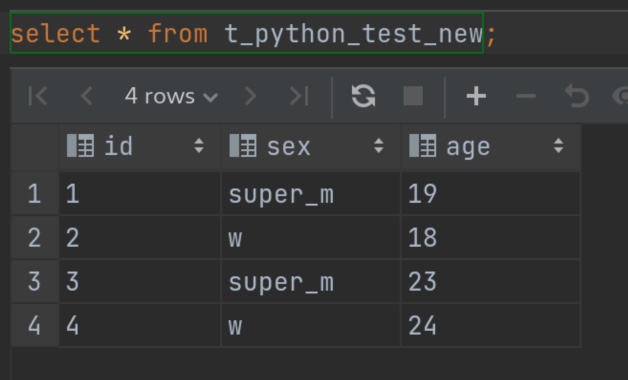This screenshot has height=380, width=628.
Task: Select row number 3 in the gutter
Action: click(x=35, y=281)
